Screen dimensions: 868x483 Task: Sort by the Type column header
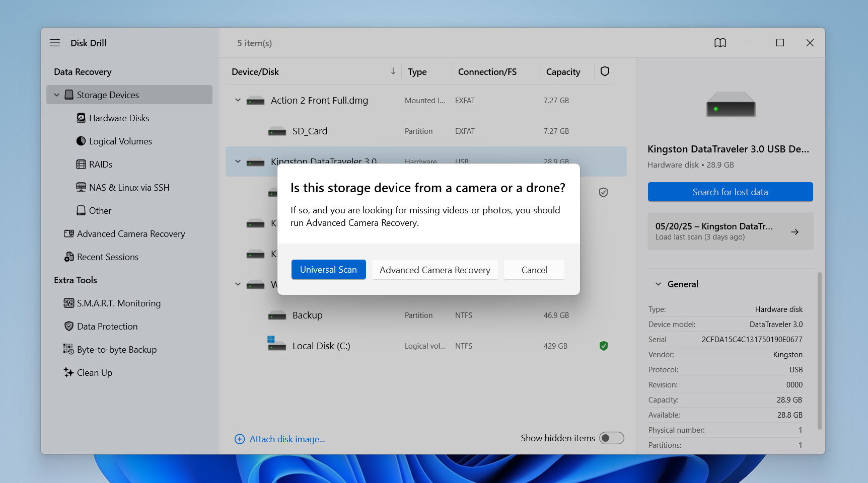(417, 71)
